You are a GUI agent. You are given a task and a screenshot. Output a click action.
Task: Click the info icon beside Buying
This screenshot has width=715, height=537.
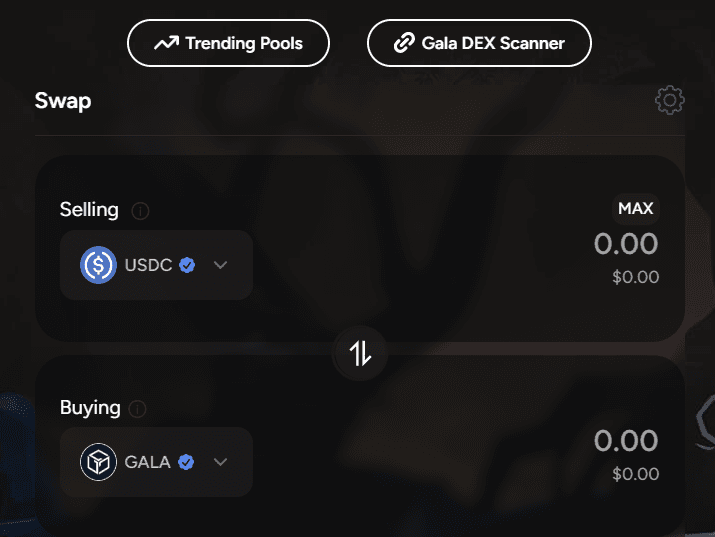tap(138, 409)
